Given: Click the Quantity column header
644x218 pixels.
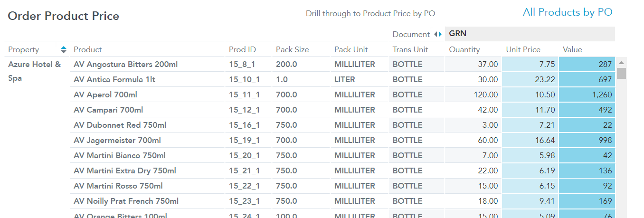Looking at the screenshot, I should tap(464, 49).
